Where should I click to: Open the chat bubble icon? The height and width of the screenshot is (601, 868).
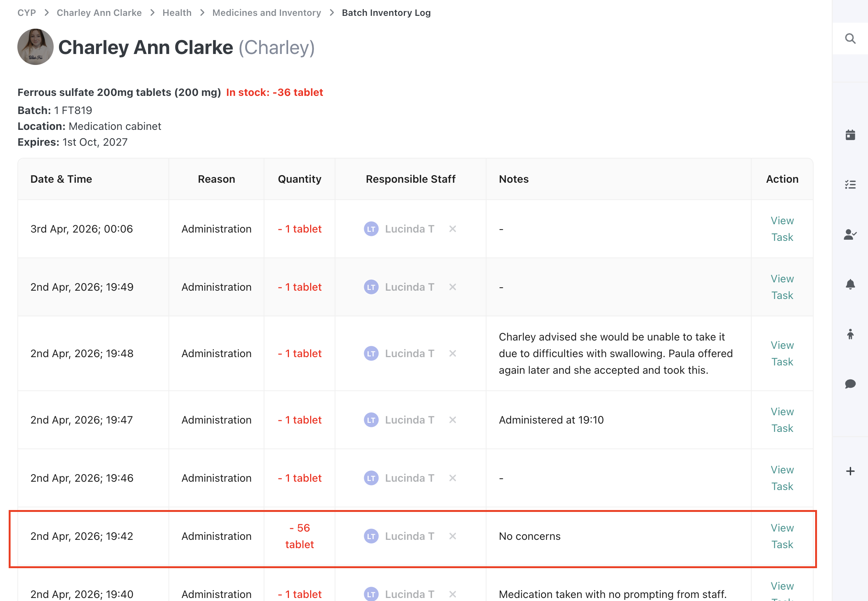(x=850, y=384)
